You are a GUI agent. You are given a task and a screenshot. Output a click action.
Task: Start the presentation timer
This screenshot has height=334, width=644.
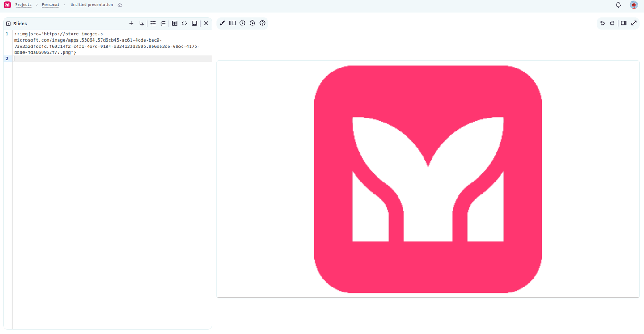point(252,23)
